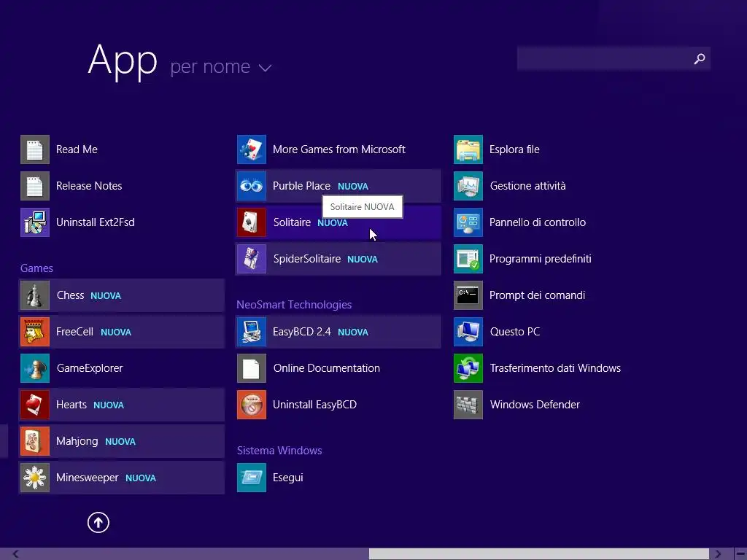Click the scrollbar right arrow

[x=718, y=554]
